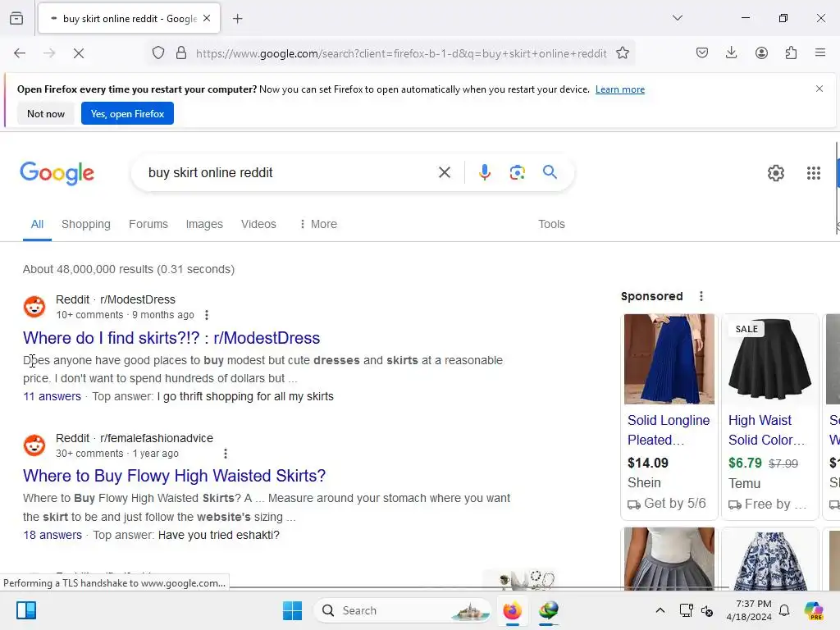Stop loading the page
Screen dimensions: 840x630
click(79, 53)
